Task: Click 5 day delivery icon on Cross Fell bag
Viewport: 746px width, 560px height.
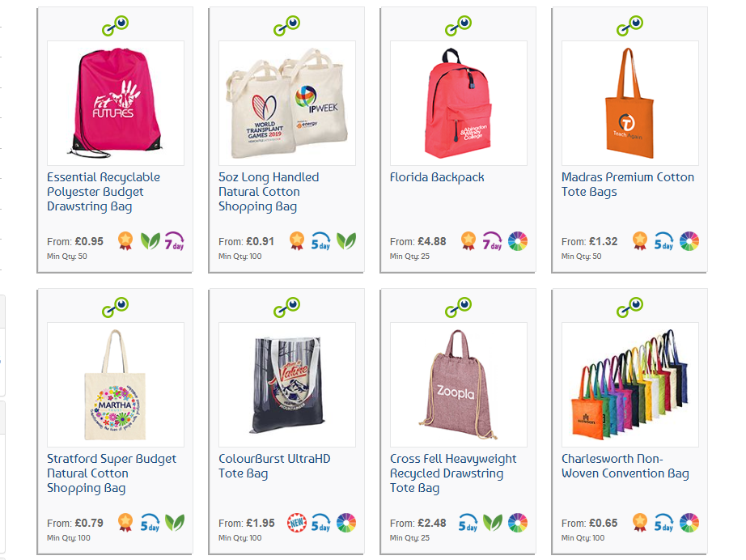Action: point(468,523)
